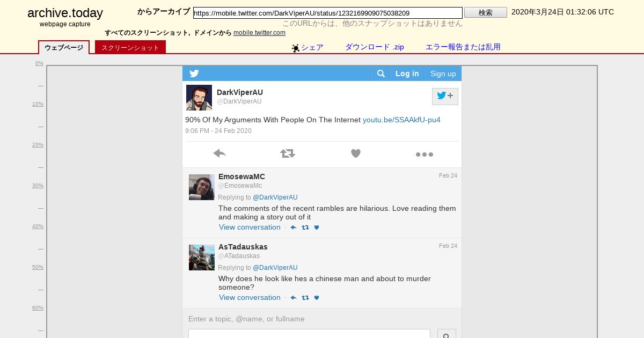Open the mobile.twitter.com domain link

coord(259,33)
